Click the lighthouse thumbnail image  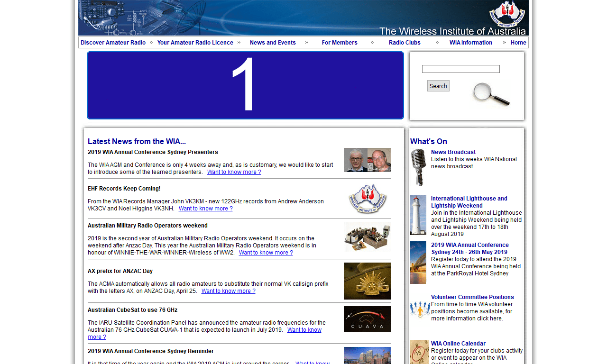pos(418,215)
